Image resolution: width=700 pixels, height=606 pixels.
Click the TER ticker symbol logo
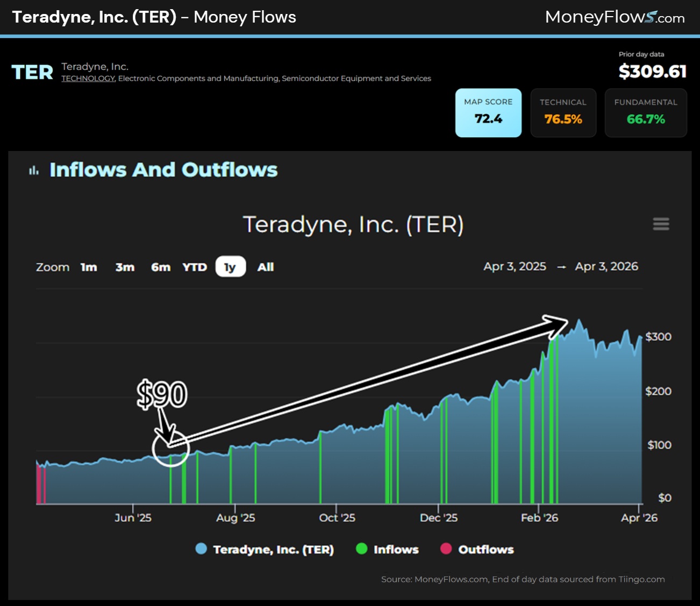tap(32, 73)
